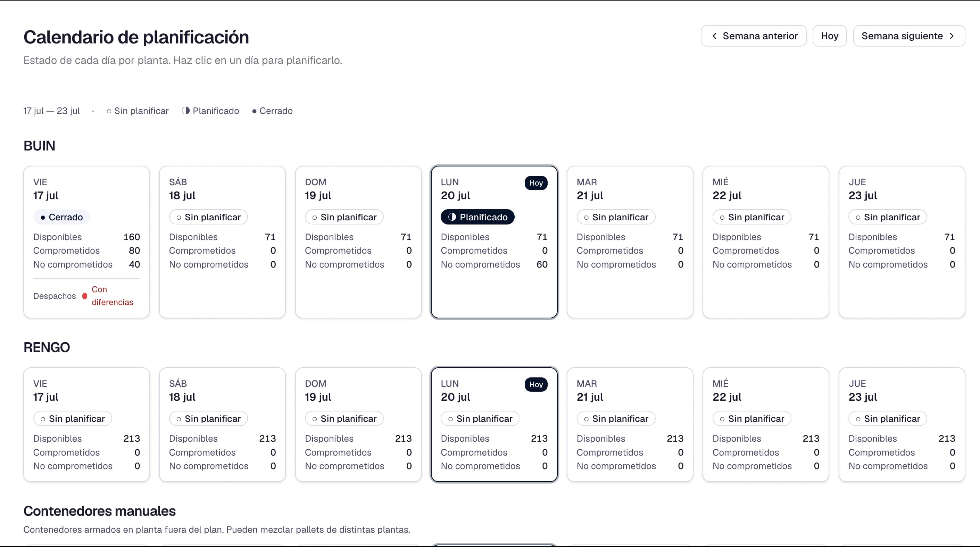980x547 pixels.
Task: Select the BUIN Sunday 19 jul card
Action: click(x=358, y=242)
